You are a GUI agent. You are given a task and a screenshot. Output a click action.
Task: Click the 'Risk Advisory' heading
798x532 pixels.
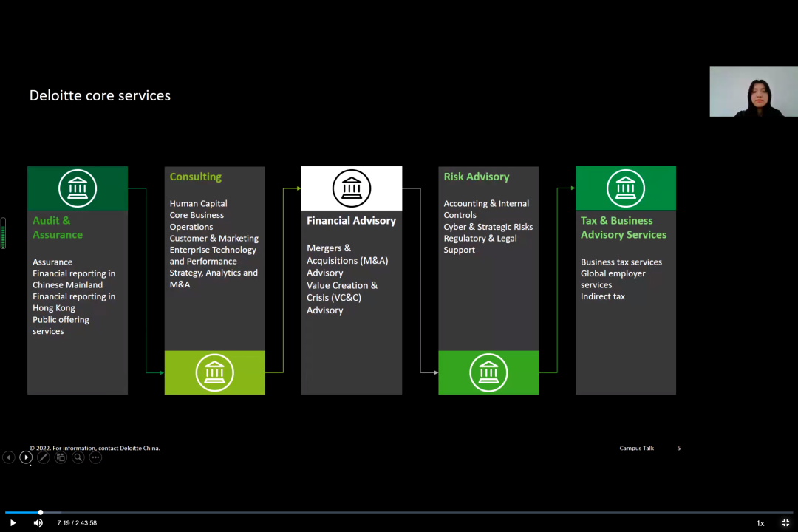pos(477,177)
